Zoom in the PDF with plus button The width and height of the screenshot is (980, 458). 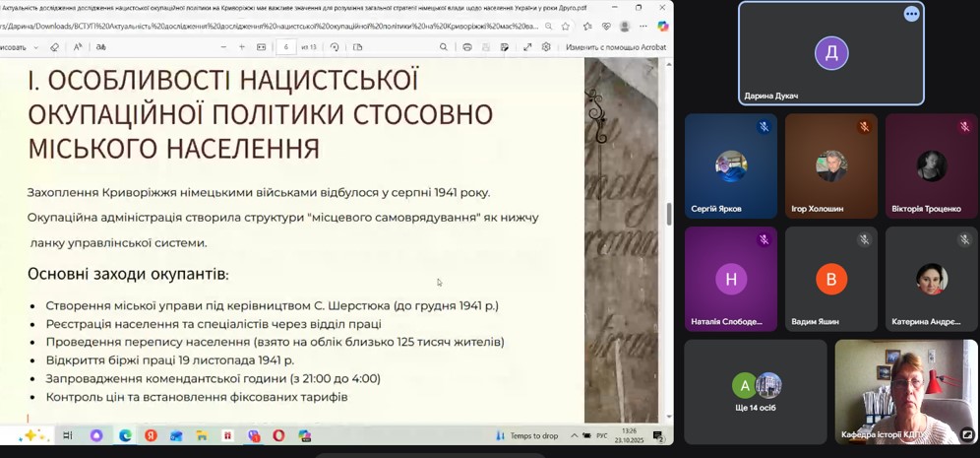[x=242, y=47]
